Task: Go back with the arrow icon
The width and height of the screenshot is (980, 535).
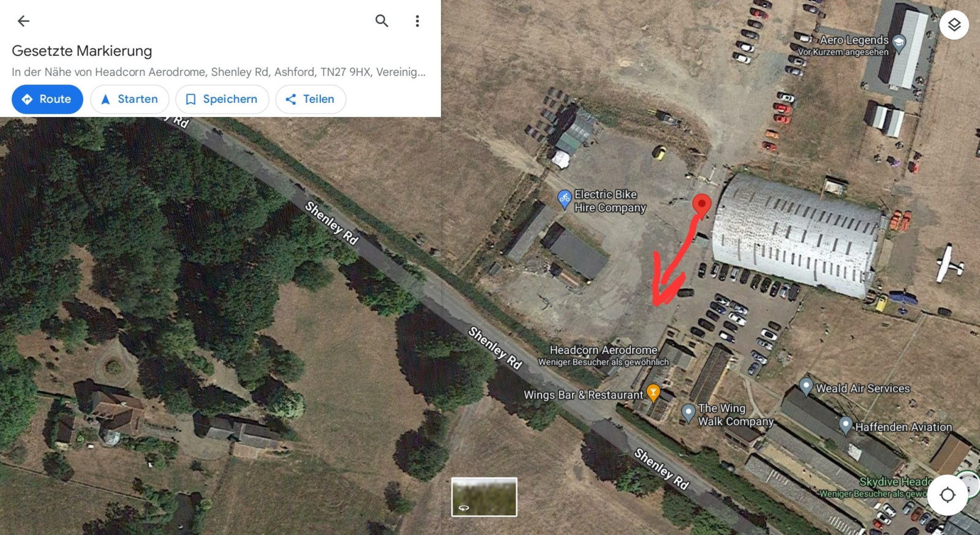Action: click(23, 21)
